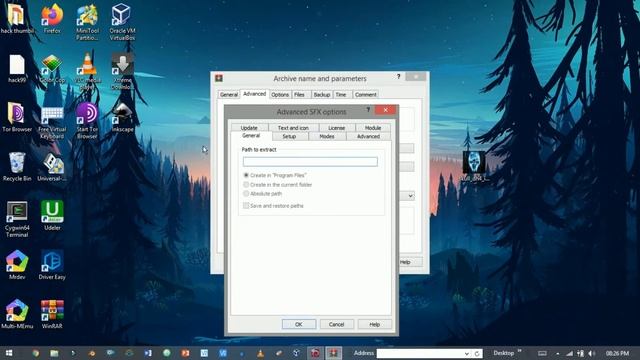The width and height of the screenshot is (640, 360).
Task: Select Backup tab in Archive name window
Action: click(x=322, y=94)
